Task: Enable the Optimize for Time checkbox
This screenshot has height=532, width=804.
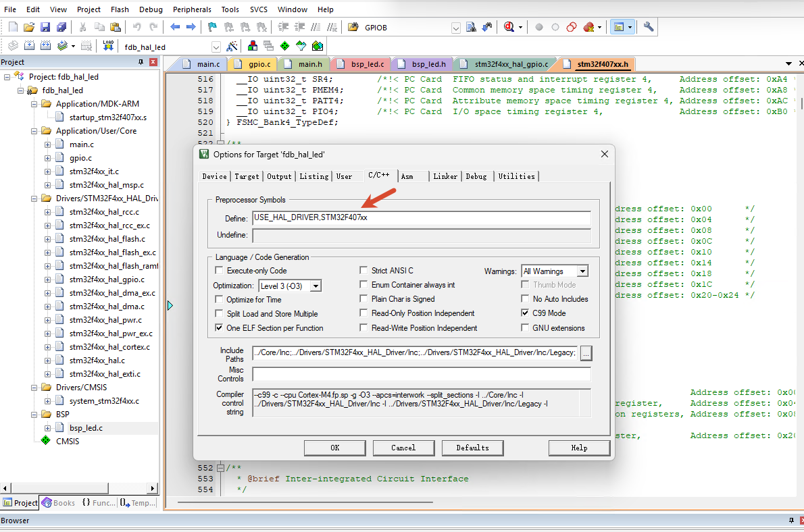Action: (x=219, y=299)
